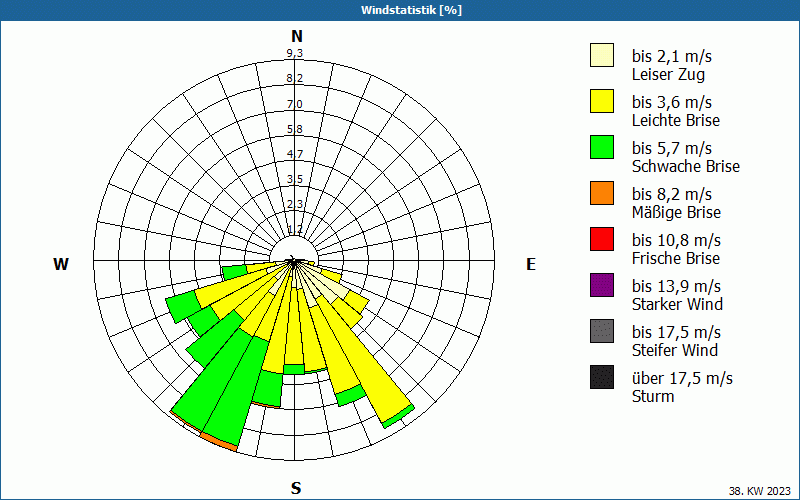Screen dimensions: 800x500
Task: Click the 'Steifer Wind' legend label
Action: 674,350
